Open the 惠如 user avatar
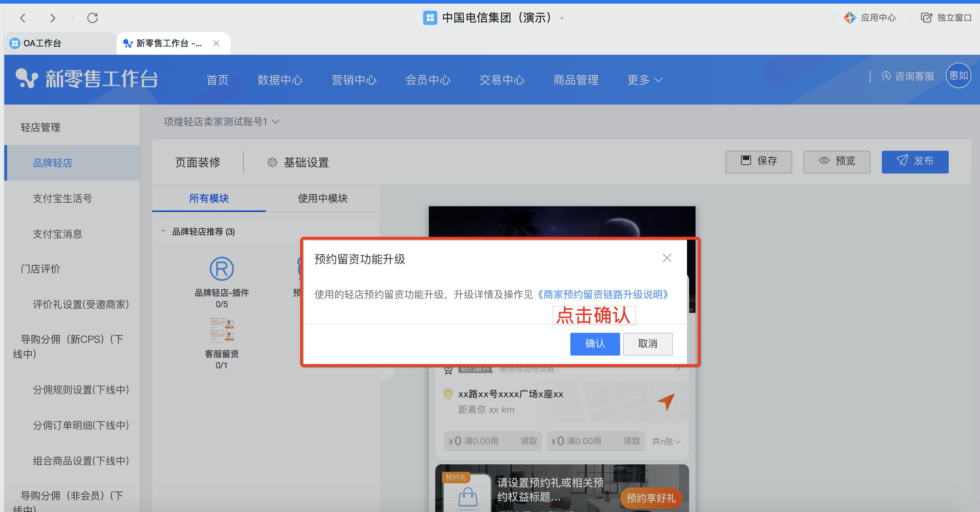 pyautogui.click(x=958, y=75)
